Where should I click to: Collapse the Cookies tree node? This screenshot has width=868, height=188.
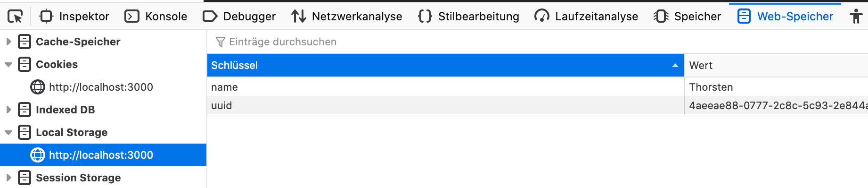pyautogui.click(x=8, y=64)
